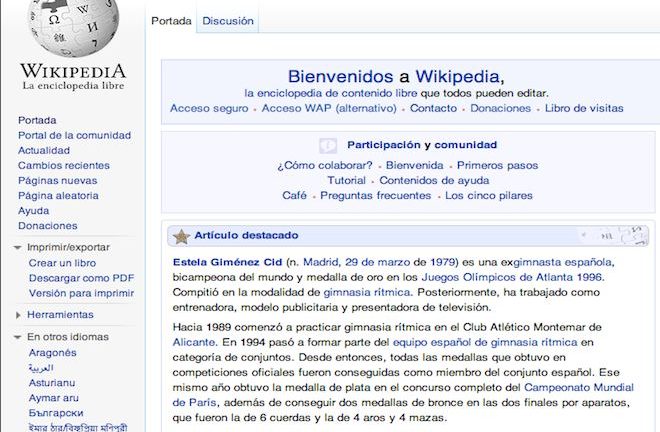Switch language to Aragonés

pos(53,353)
